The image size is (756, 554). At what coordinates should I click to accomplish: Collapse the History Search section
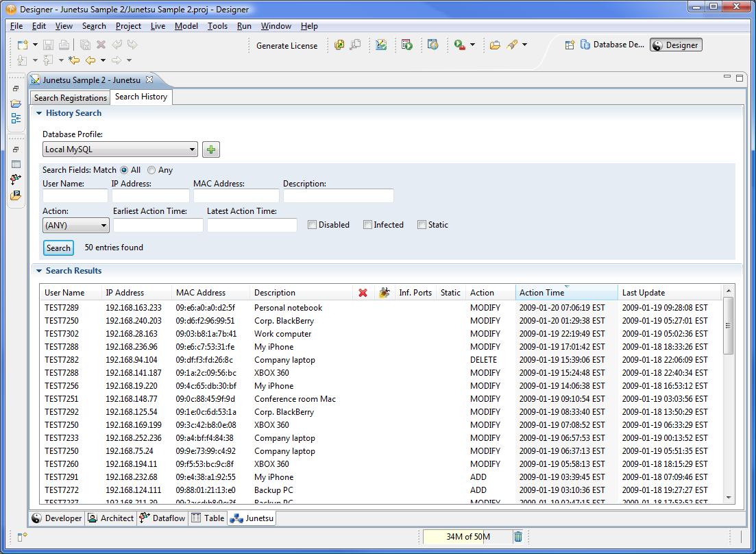[39, 113]
